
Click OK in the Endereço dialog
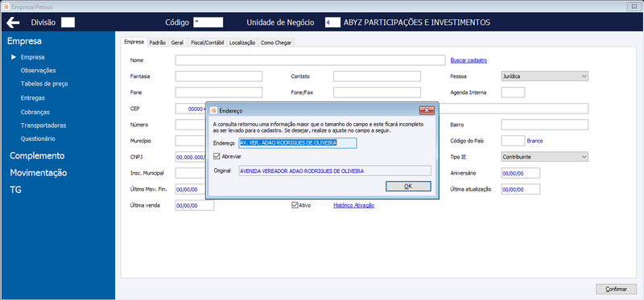point(408,186)
